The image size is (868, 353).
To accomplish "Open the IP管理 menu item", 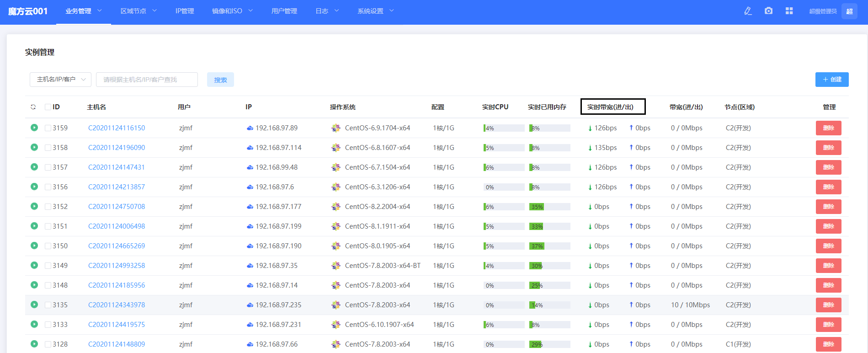I will (185, 11).
